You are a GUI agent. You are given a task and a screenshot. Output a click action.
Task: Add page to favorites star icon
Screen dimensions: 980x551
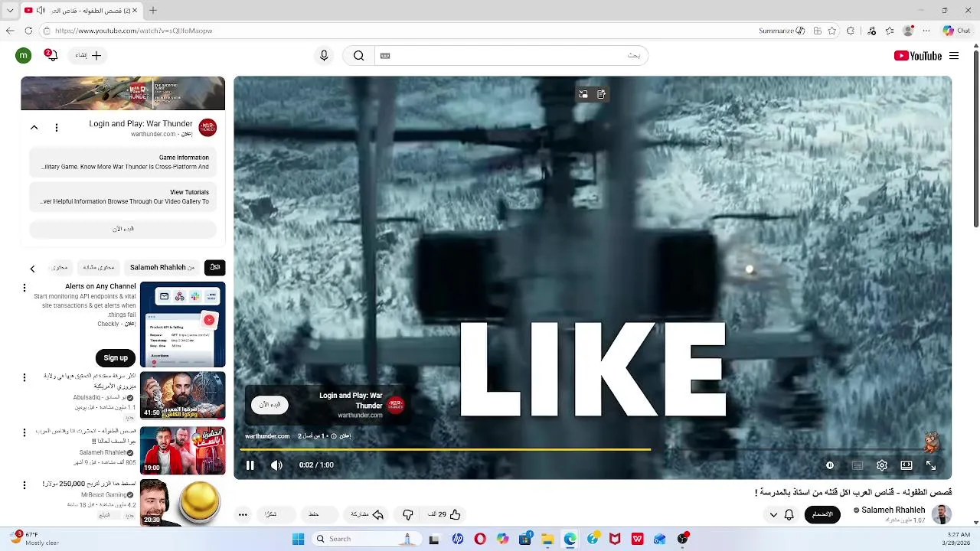tap(832, 31)
